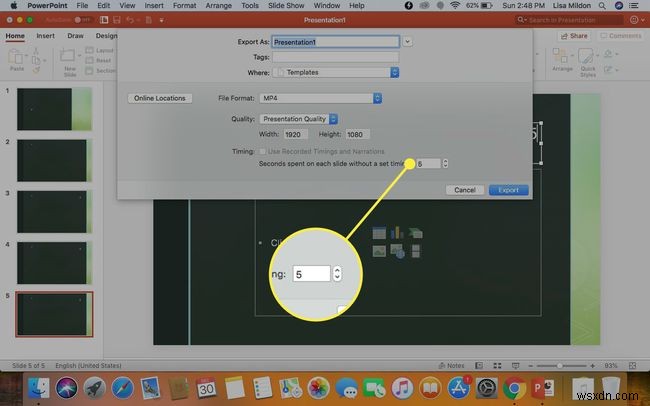The width and height of the screenshot is (650, 406).
Task: Click the Export As filename field
Action: click(x=335, y=42)
